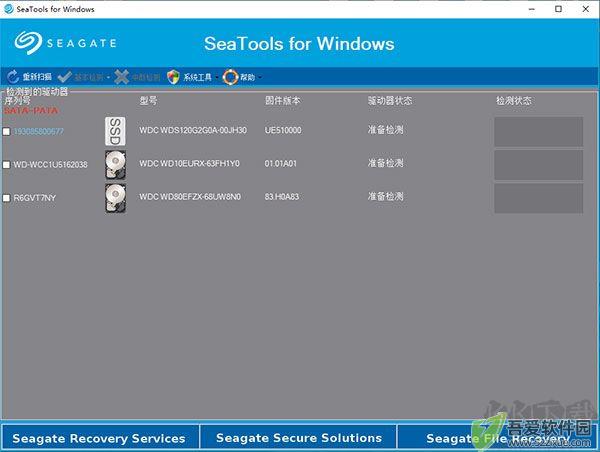The width and height of the screenshot is (600, 452).
Task: Open the 帮助 menu
Action: pyautogui.click(x=243, y=77)
